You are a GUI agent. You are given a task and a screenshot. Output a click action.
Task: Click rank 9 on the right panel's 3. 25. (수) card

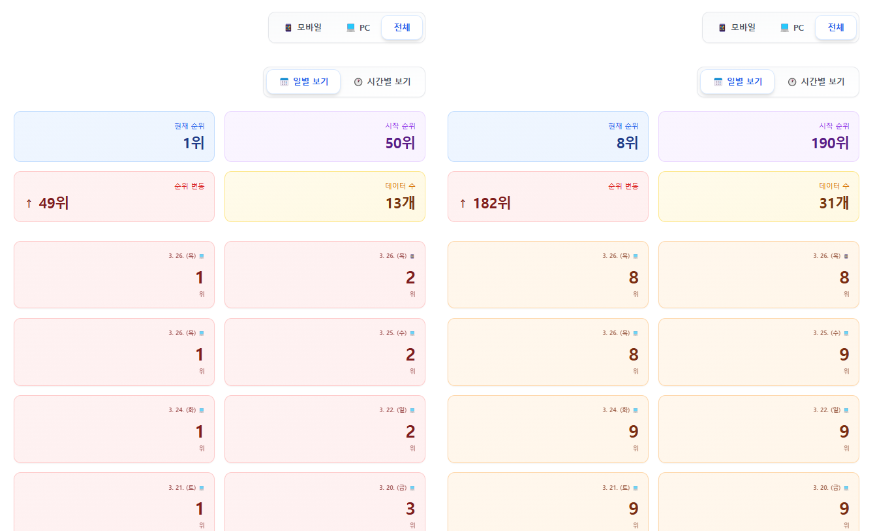(844, 355)
